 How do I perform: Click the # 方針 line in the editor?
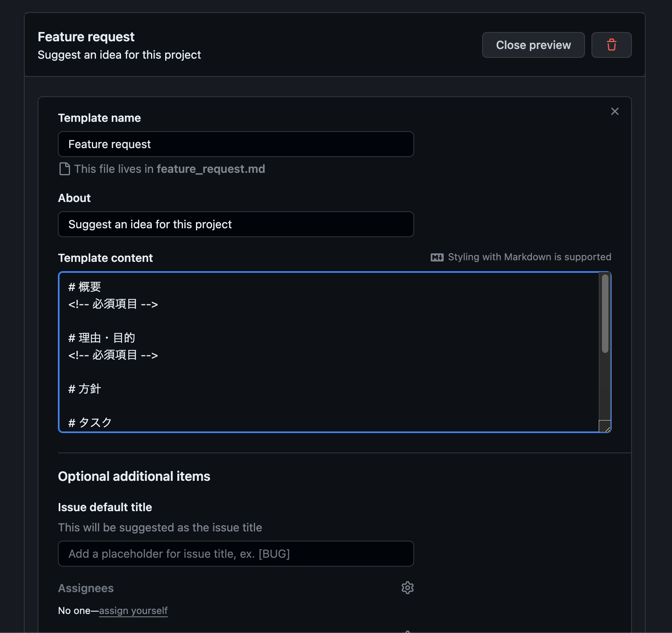(x=84, y=389)
